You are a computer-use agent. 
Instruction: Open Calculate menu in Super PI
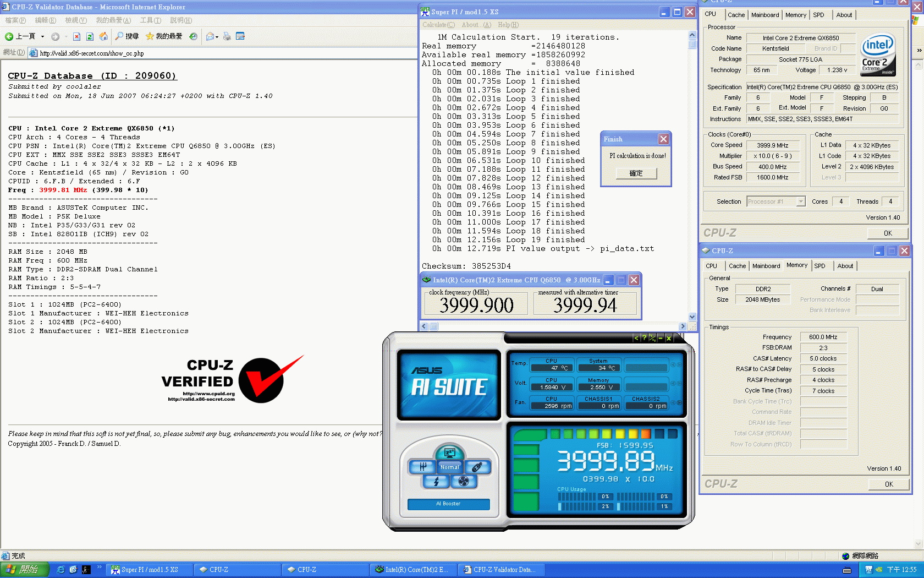pos(438,25)
